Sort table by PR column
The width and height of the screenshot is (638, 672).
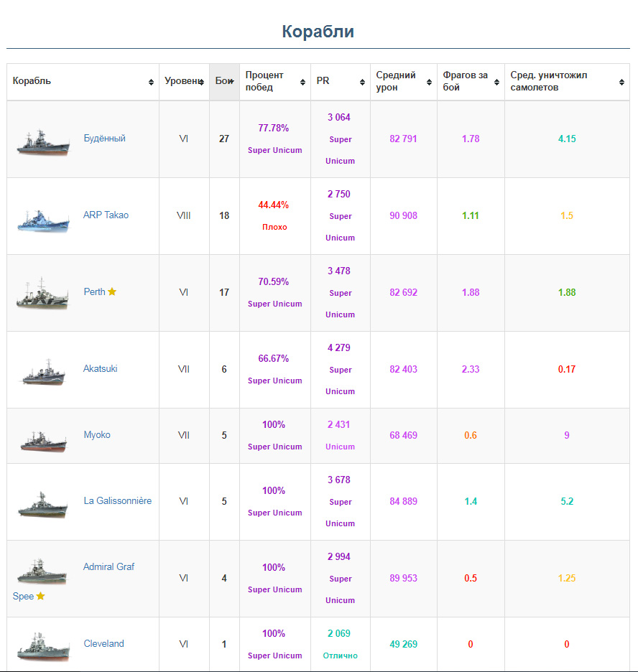point(340,81)
